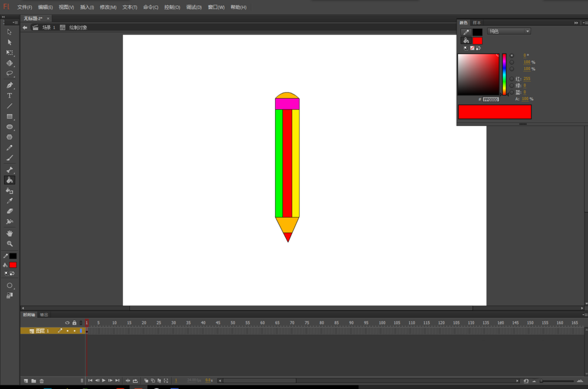Select the Eyedropper tool in toolbox
Viewport: 588px width, 389px height.
[x=9, y=201]
